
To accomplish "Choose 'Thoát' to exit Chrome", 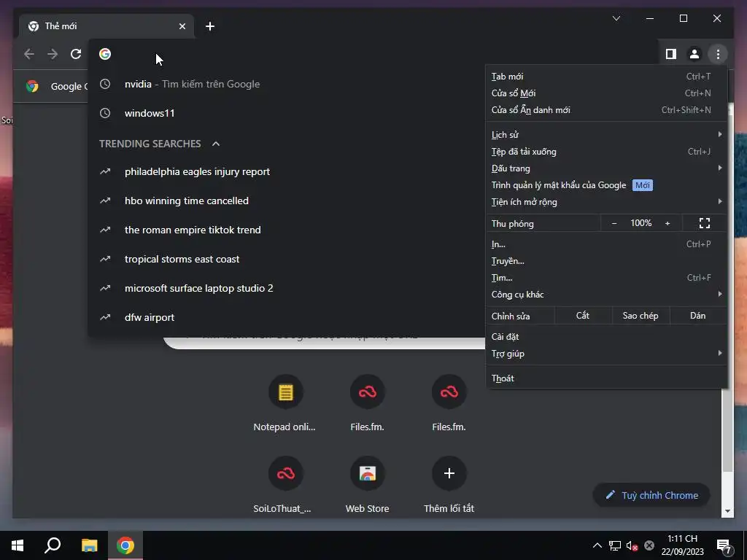I will (606, 378).
